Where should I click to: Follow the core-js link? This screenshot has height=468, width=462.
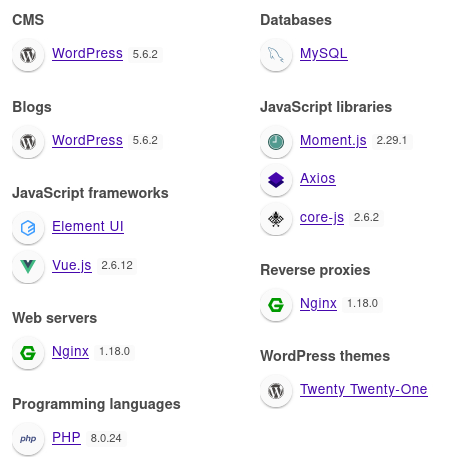coord(322,218)
